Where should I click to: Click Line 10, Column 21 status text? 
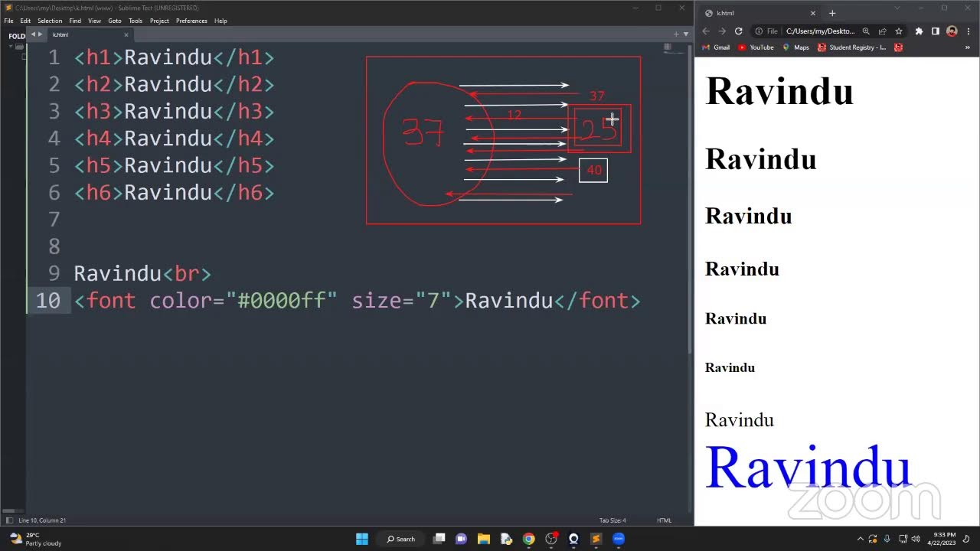click(42, 520)
